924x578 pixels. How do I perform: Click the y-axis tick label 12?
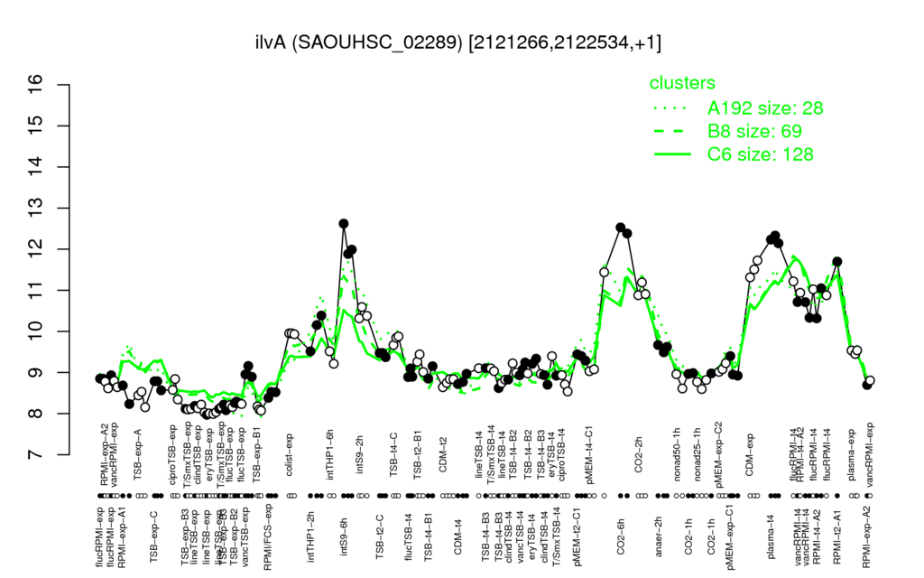[36, 249]
